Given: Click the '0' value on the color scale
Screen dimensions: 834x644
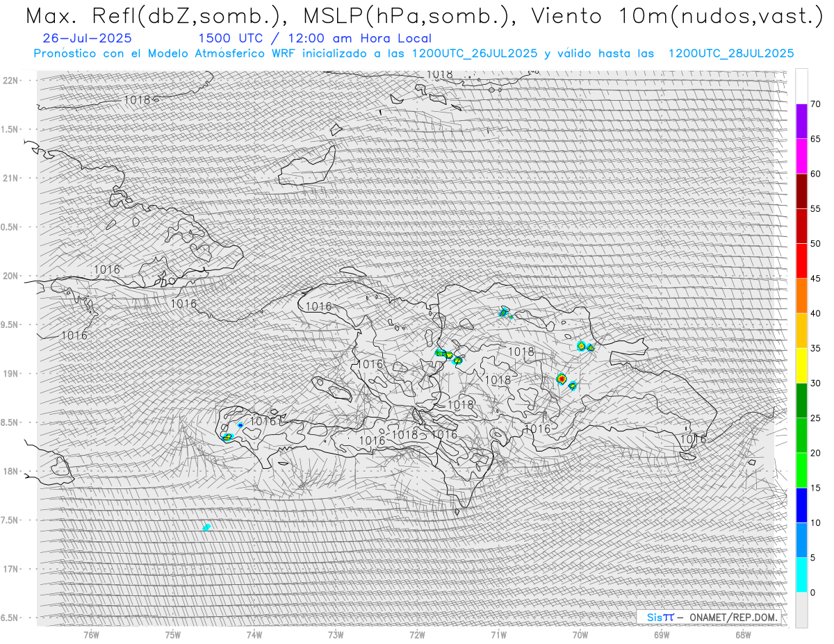Looking at the screenshot, I should [x=813, y=593].
